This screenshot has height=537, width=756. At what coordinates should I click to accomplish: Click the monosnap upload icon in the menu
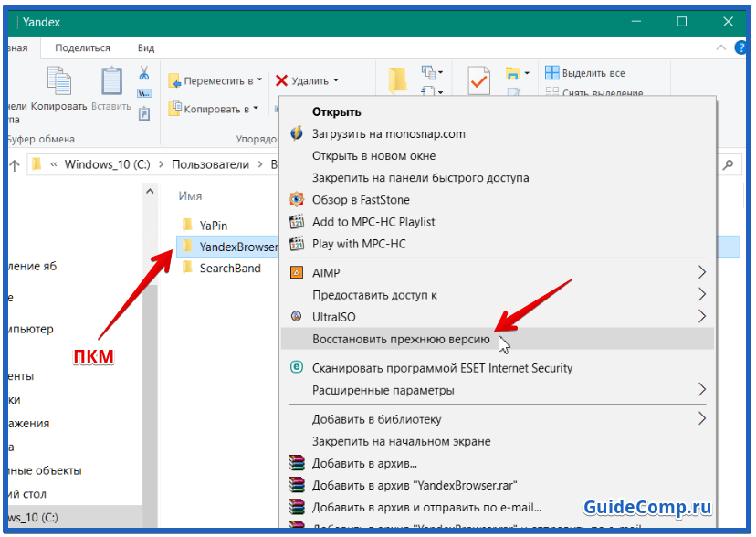point(297,133)
